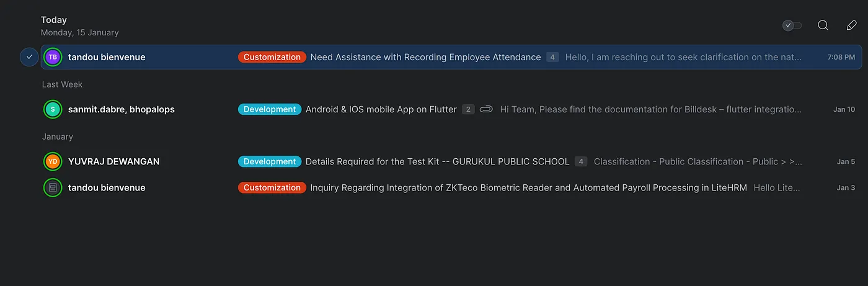Image resolution: width=868 pixels, height=286 pixels.
Task: Click the Development tag on Flutter email
Action: point(269,109)
